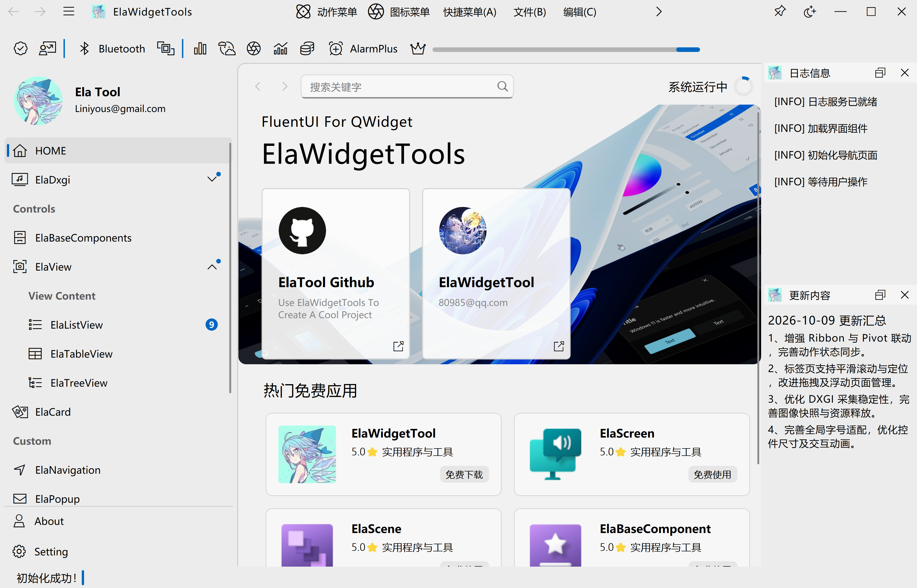Float the 日志信息 panel
The width and height of the screenshot is (917, 588).
[880, 73]
